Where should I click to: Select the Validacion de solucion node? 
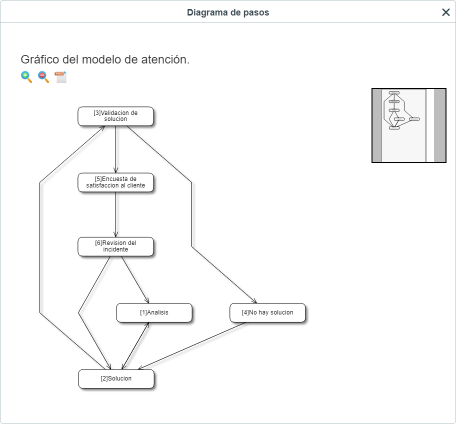116,116
